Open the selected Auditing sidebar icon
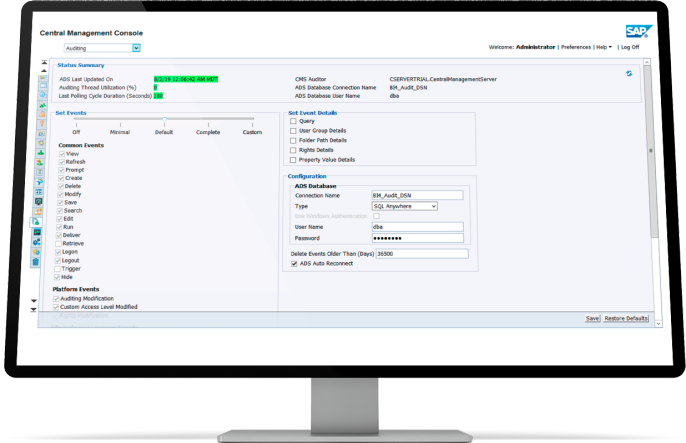This screenshot has height=443, width=686. (36, 222)
